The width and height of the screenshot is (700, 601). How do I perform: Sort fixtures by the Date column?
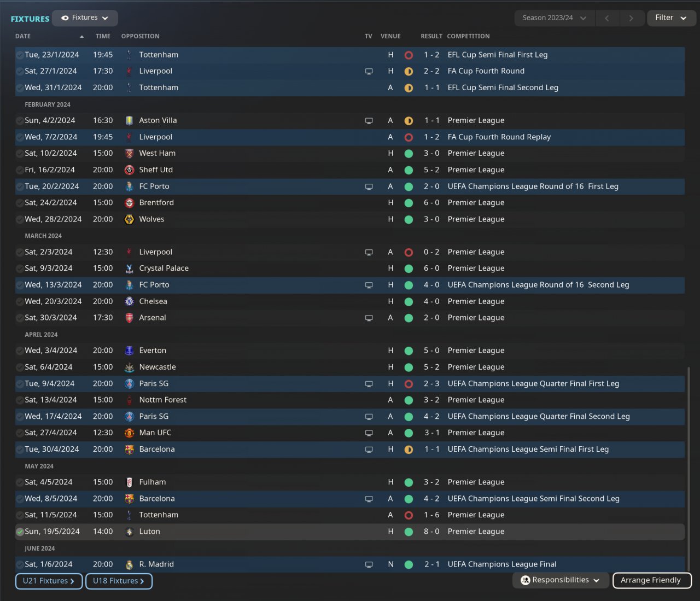pos(23,36)
